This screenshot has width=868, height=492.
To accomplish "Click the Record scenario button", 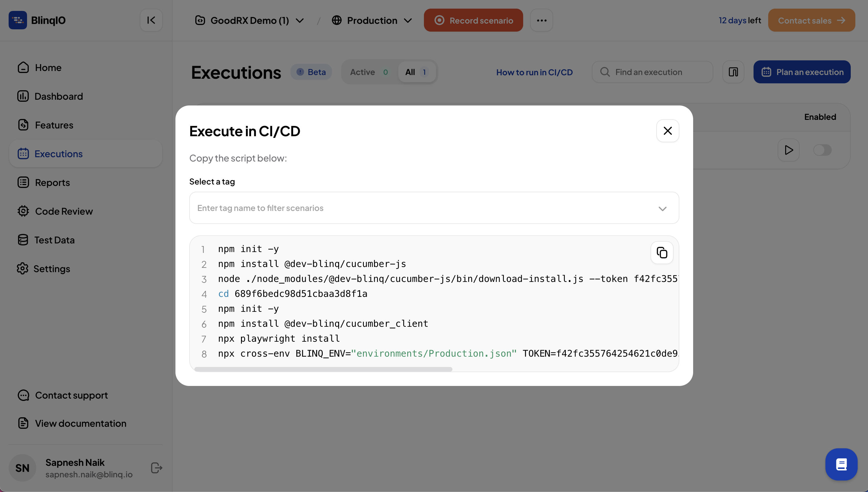I will (473, 20).
